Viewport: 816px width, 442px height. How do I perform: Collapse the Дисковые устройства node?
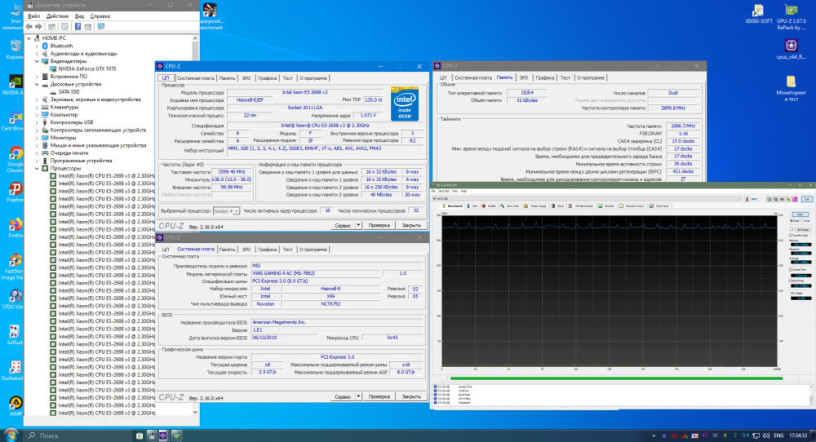[37, 84]
